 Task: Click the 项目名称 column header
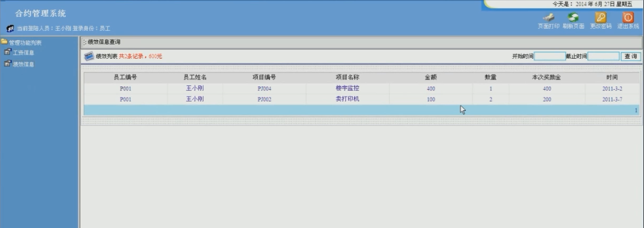coord(348,77)
